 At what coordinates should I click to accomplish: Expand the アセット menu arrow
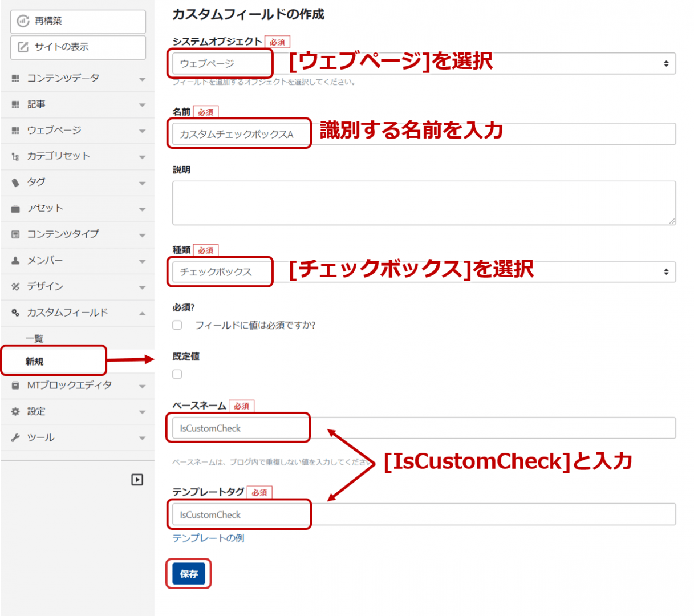coord(143,209)
